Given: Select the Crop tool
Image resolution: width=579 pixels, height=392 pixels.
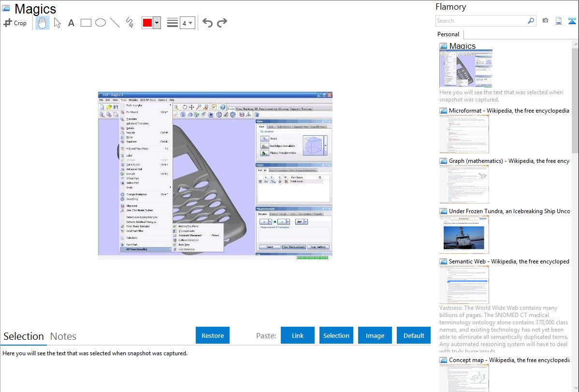Looking at the screenshot, I should [15, 23].
